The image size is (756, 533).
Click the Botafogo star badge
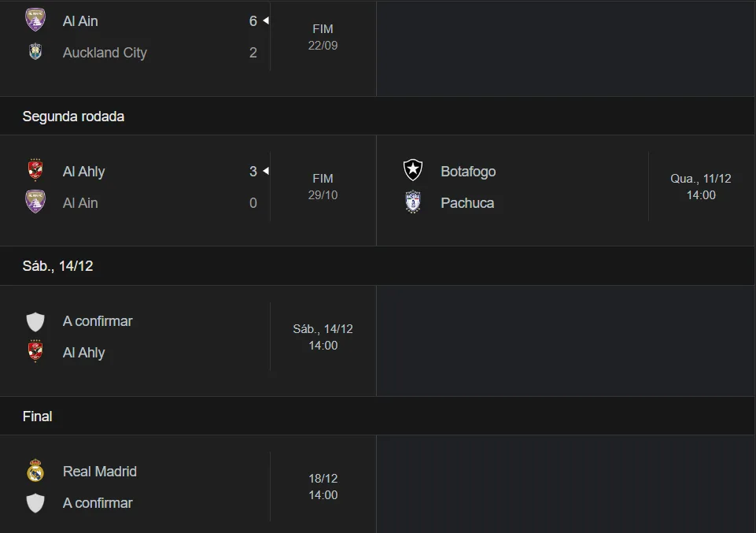tap(413, 171)
